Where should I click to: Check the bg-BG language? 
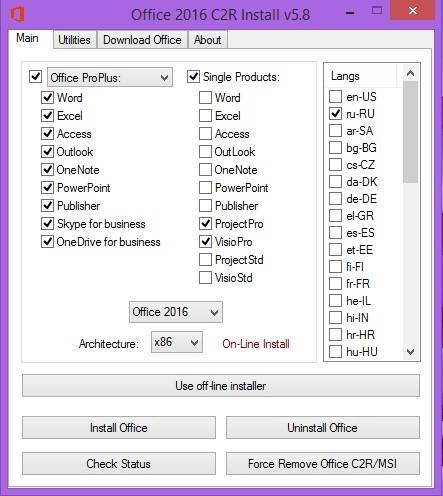coord(335,147)
